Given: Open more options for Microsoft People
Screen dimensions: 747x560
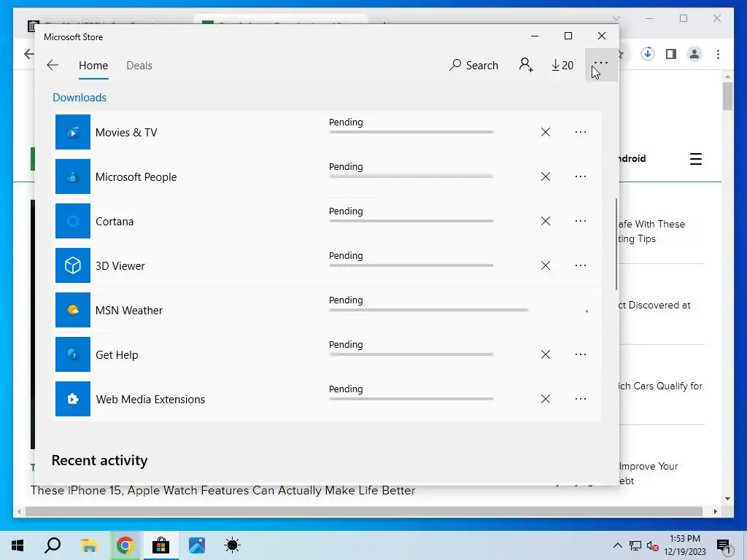Looking at the screenshot, I should (x=580, y=176).
